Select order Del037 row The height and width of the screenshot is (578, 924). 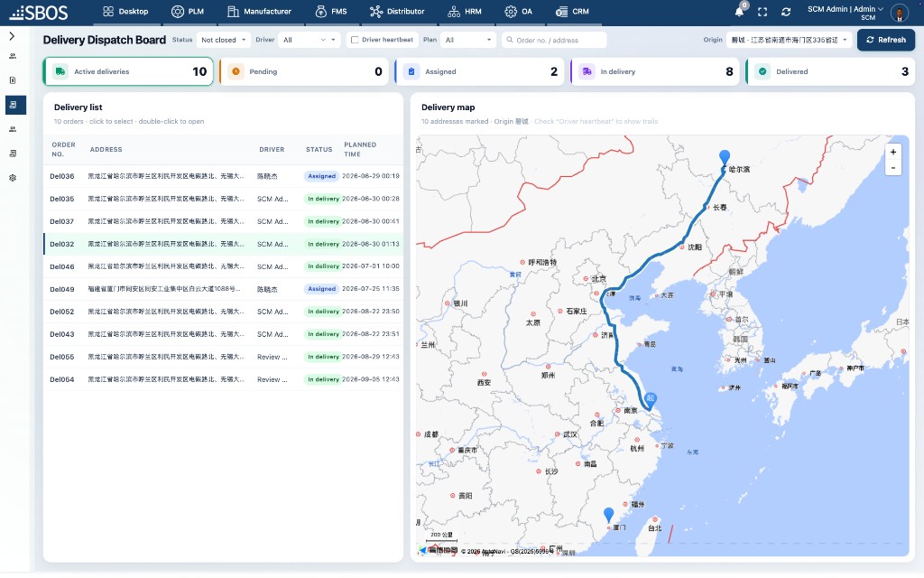[224, 221]
